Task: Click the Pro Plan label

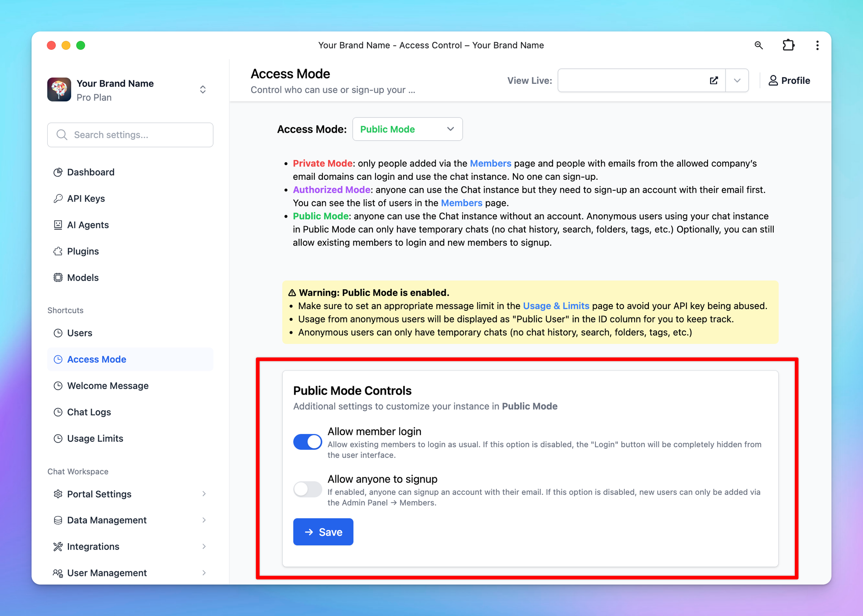Action: (94, 98)
